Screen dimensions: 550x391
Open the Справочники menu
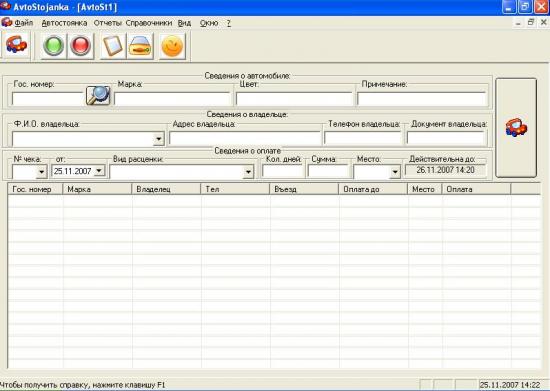149,23
